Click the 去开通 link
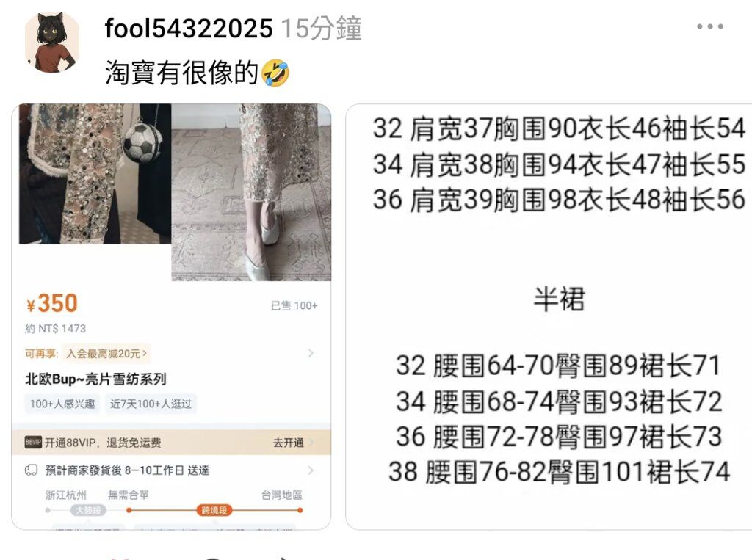The image size is (752, 560). (288, 443)
